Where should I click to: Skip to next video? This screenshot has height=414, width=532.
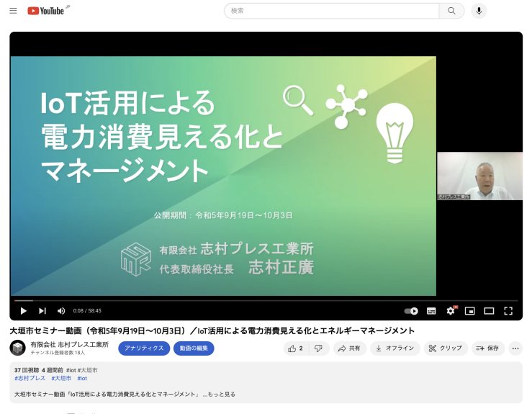[x=42, y=311]
